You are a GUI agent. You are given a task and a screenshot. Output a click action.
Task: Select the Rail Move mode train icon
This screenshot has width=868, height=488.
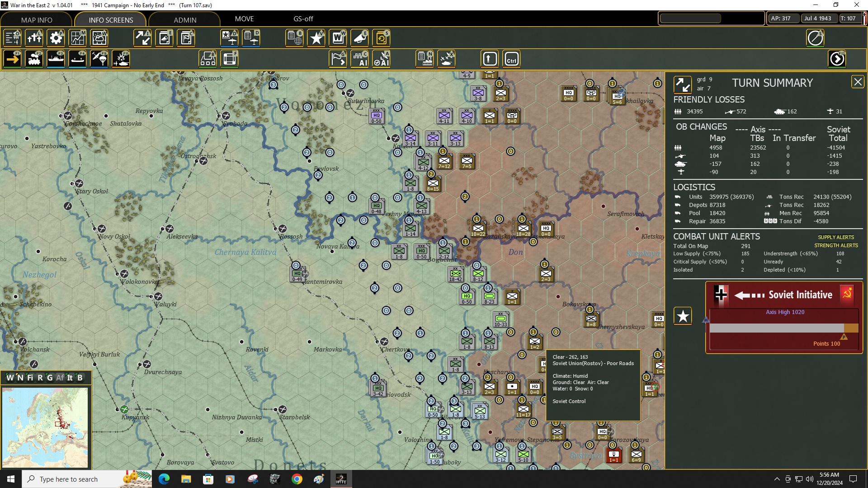pos(34,59)
